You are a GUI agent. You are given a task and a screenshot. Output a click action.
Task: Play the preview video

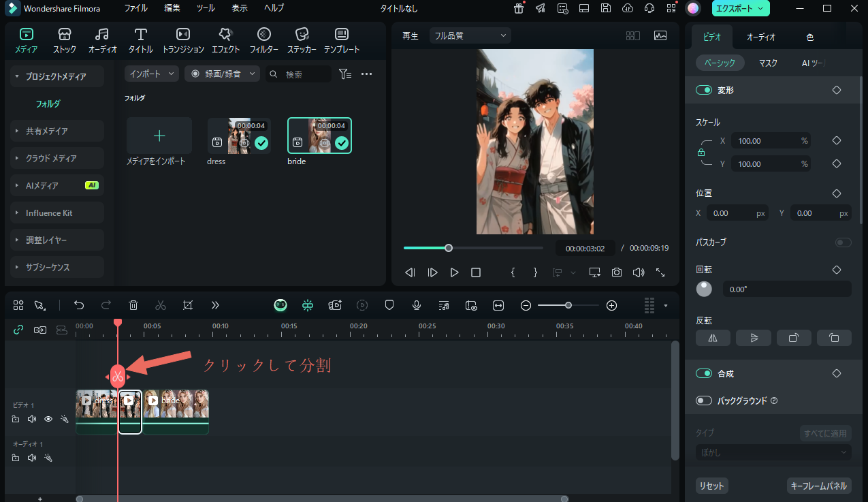pos(454,272)
